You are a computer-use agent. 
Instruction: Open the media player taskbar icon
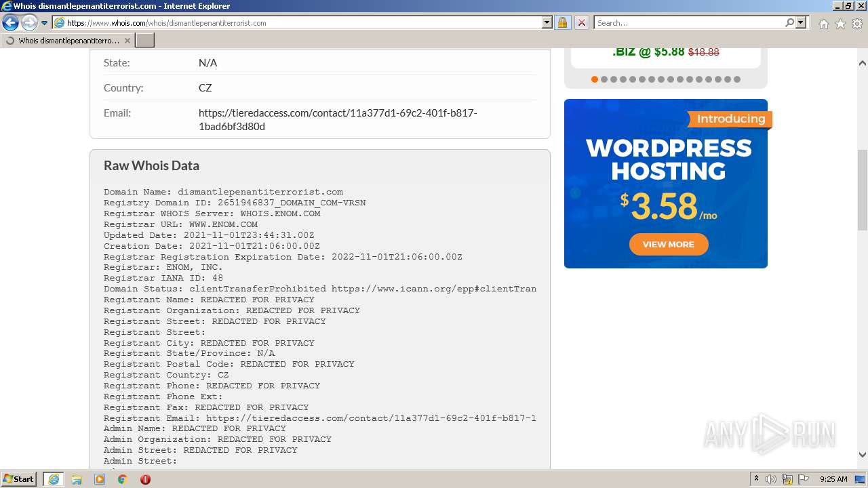(x=100, y=479)
